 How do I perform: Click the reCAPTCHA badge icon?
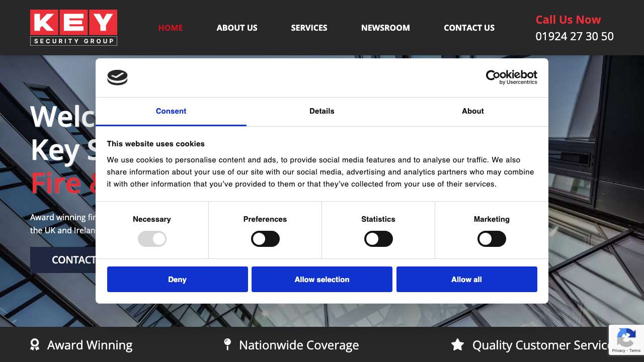(626, 340)
